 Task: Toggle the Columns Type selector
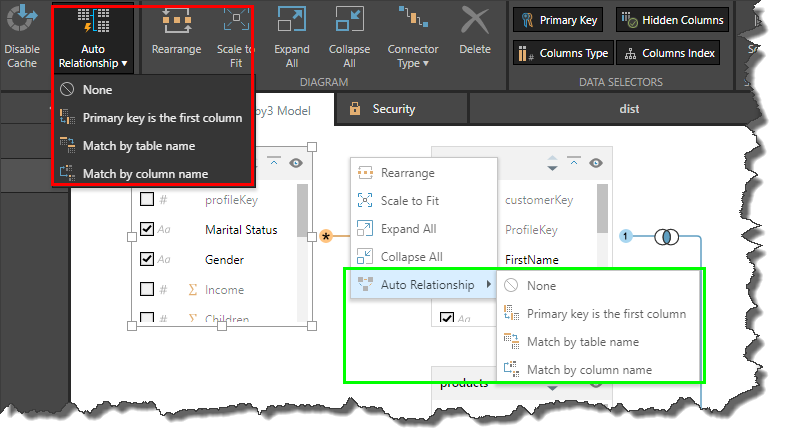[x=562, y=53]
